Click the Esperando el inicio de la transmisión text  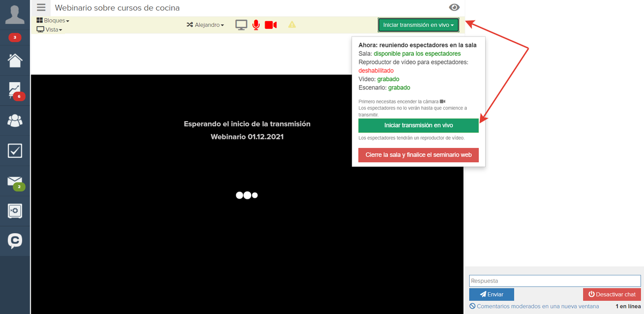click(x=247, y=124)
